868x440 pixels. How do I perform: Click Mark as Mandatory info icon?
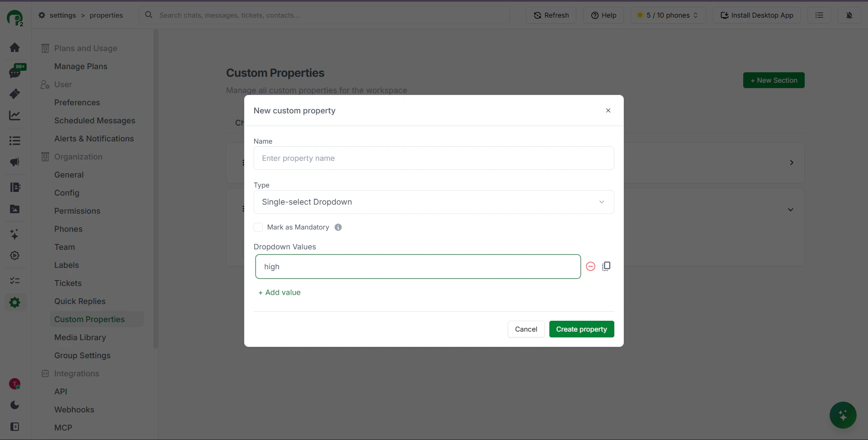(338, 227)
